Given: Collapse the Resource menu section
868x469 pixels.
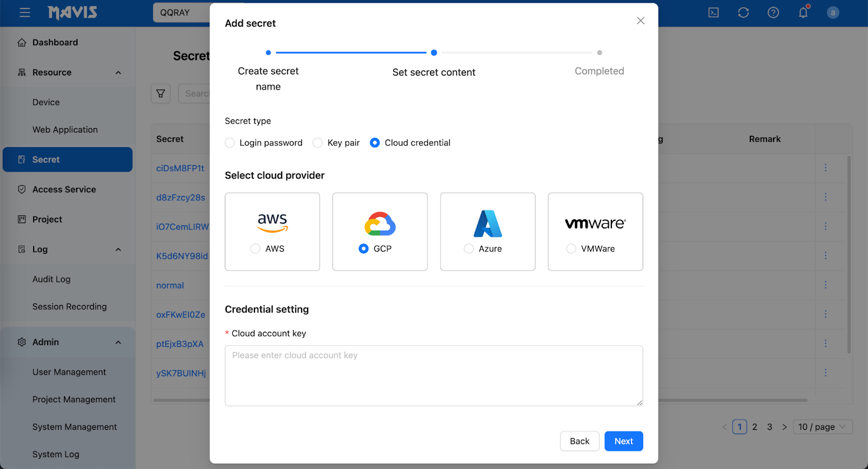Looking at the screenshot, I should pyautogui.click(x=118, y=73).
